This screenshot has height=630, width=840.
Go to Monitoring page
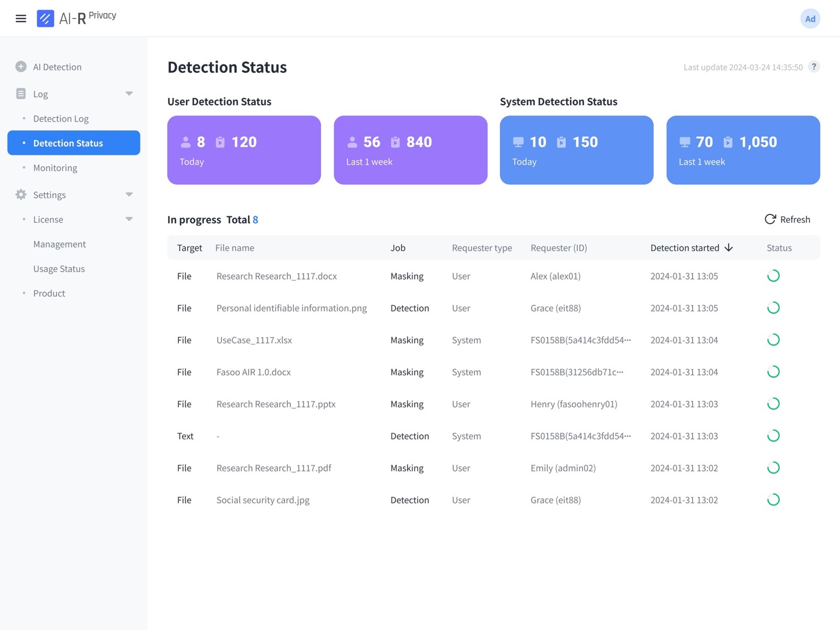click(55, 167)
